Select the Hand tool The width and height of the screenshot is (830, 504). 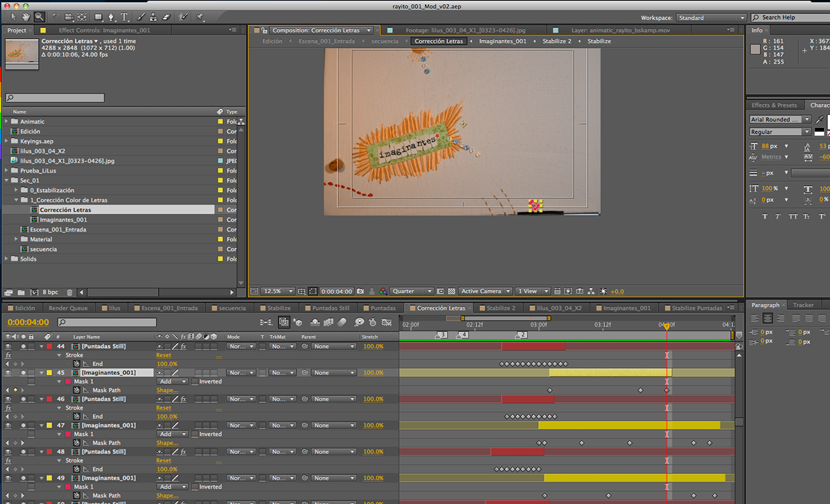click(26, 17)
